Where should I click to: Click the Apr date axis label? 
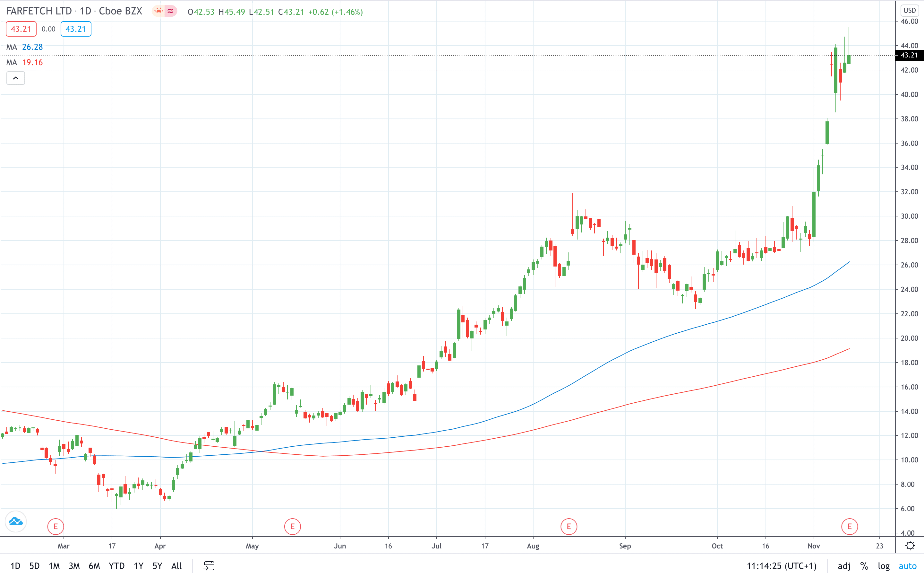[x=160, y=546]
